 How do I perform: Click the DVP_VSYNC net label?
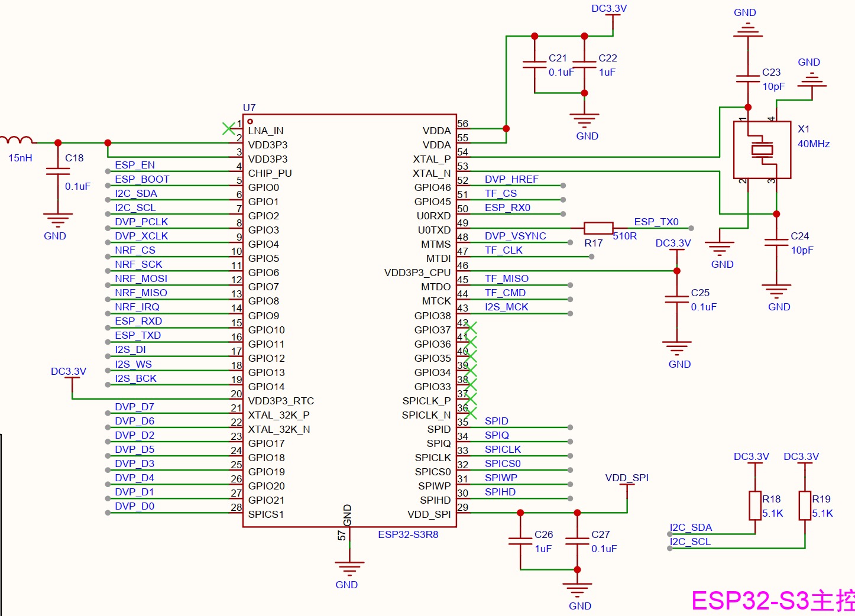(516, 236)
